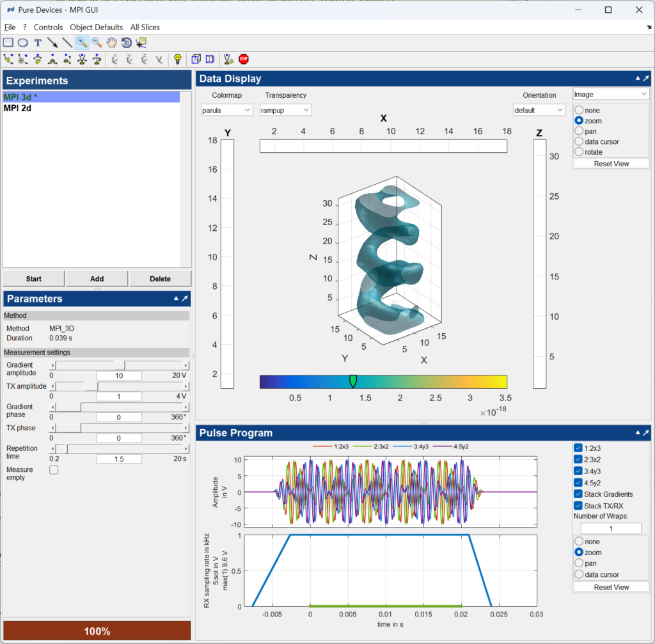Select the ellipse annotation tool

click(22, 43)
